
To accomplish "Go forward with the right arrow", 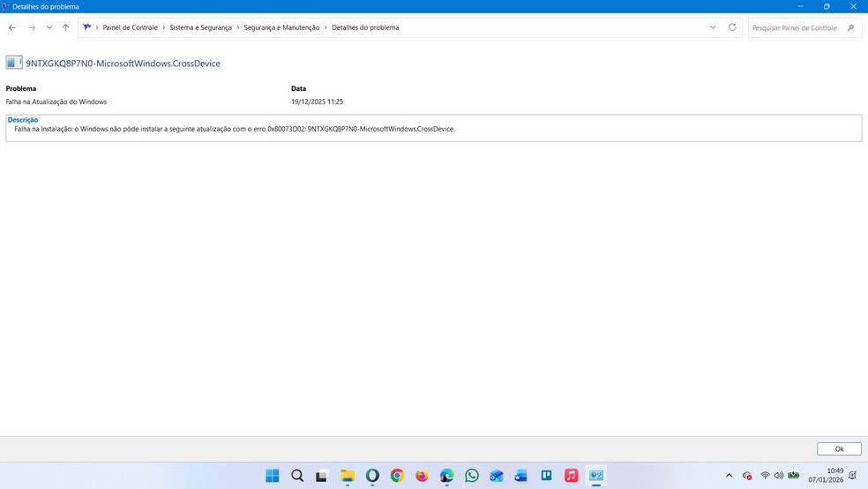I will pos(32,27).
